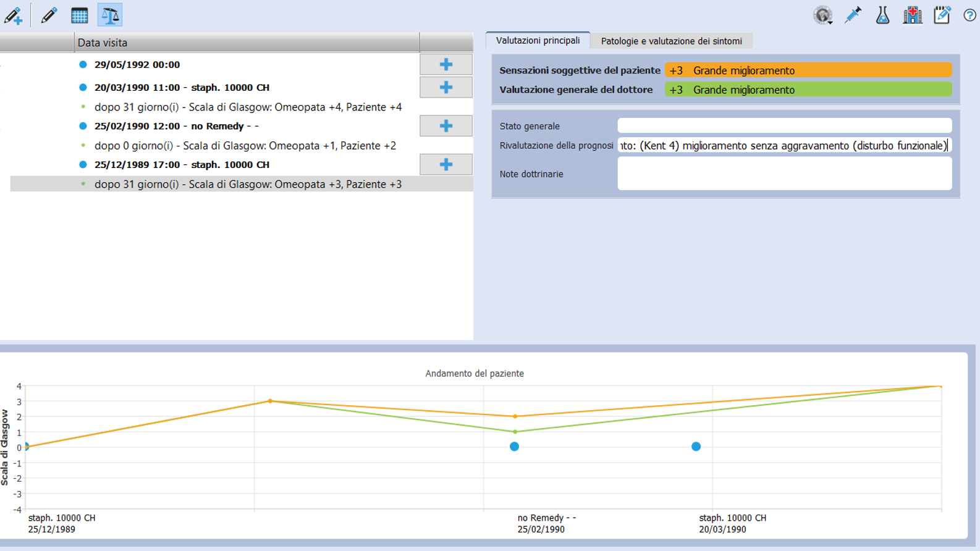Click the help question mark icon
Screen dimensions: 980x551
click(969, 15)
